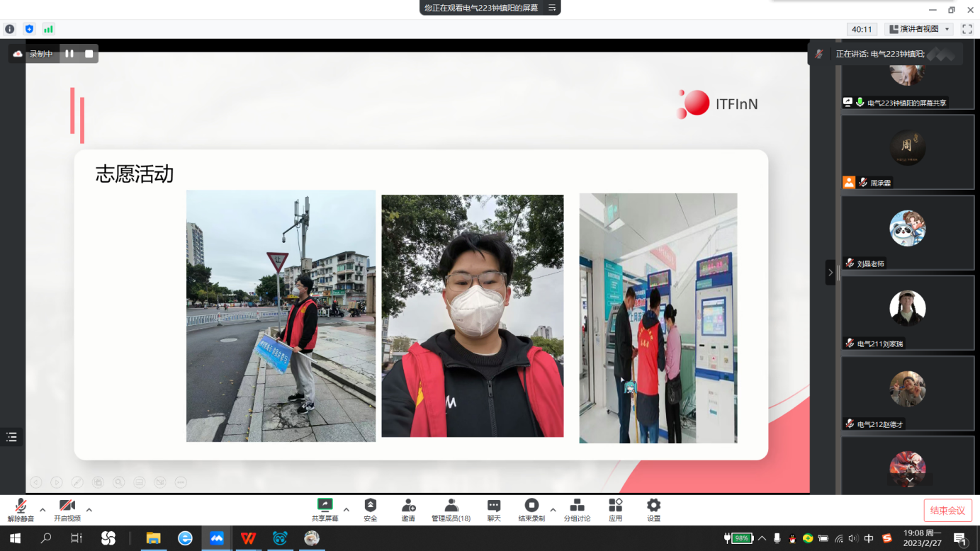980x551 pixels.
Task: Select the slideshow pen tool icon
Action: point(77,482)
